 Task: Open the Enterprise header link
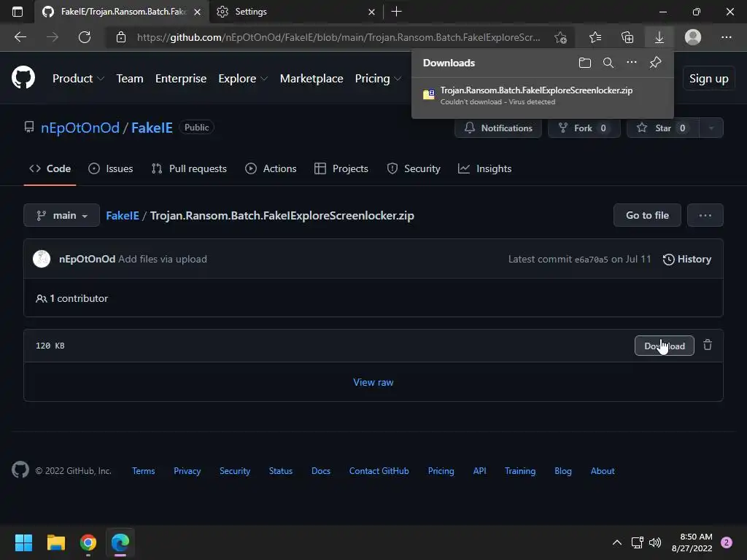click(181, 79)
